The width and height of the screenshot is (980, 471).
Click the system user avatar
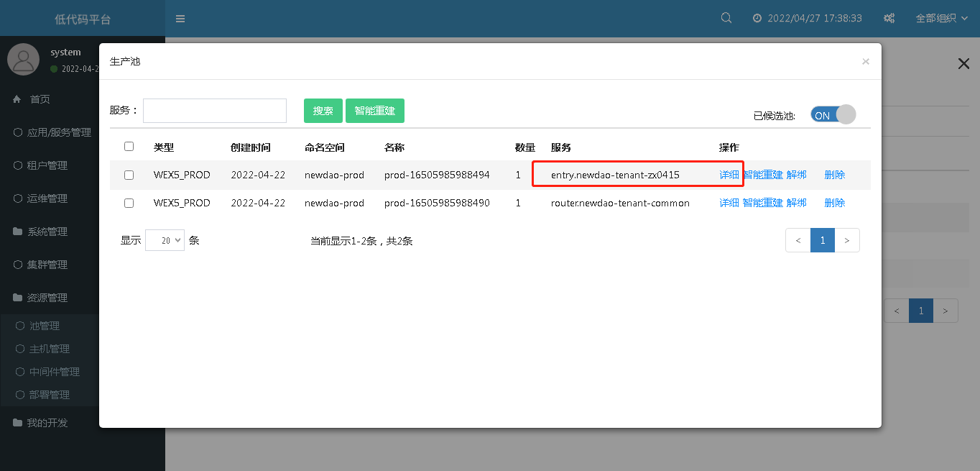(x=23, y=59)
